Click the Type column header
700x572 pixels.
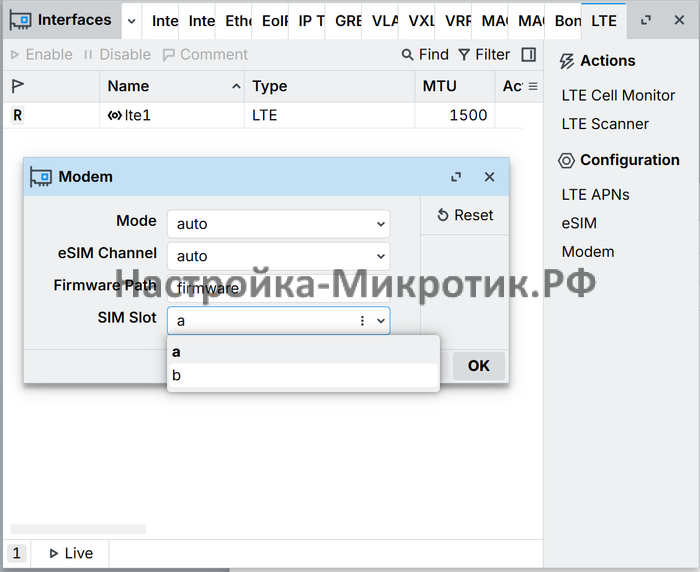pos(329,86)
